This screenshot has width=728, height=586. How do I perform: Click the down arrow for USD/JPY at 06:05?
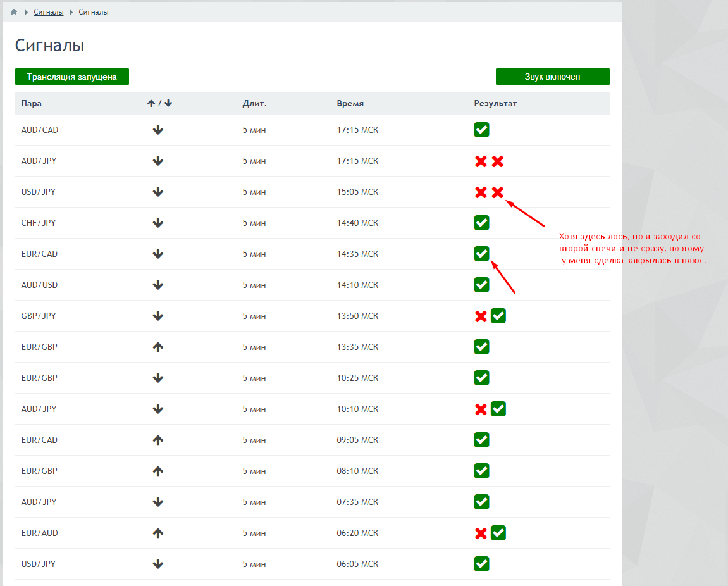point(158,564)
